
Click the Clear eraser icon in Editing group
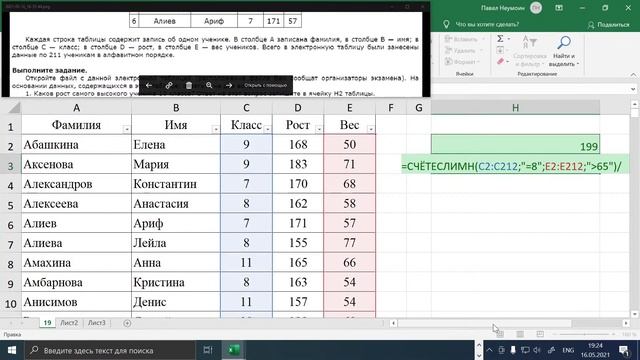500,61
